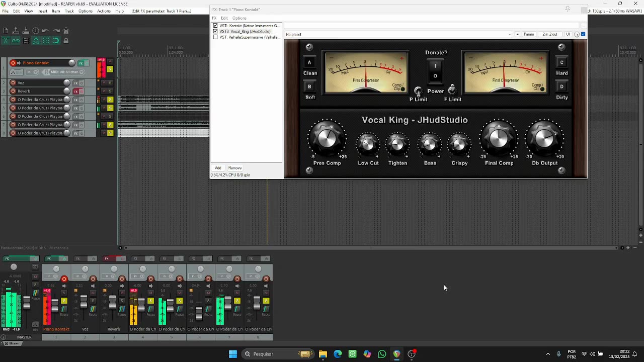Click the Save Project toolbar icon
The image size is (644, 362).
[26, 30]
